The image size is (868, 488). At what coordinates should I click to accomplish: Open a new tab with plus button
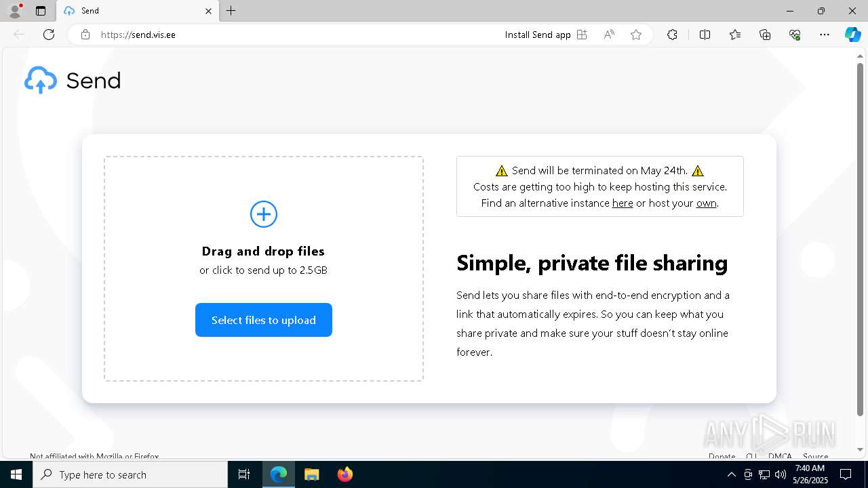(231, 11)
